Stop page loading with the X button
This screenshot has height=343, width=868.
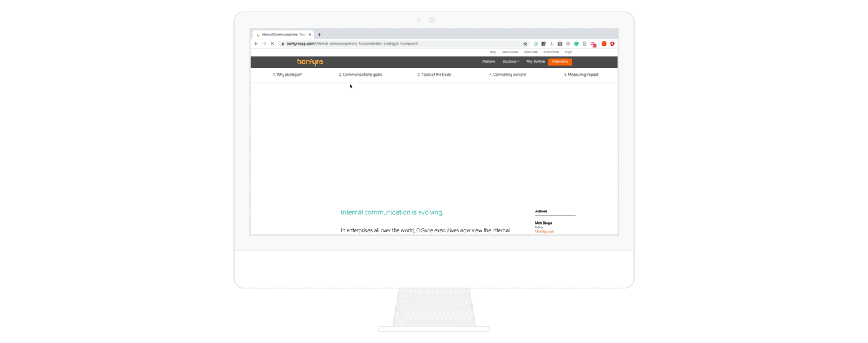(272, 44)
